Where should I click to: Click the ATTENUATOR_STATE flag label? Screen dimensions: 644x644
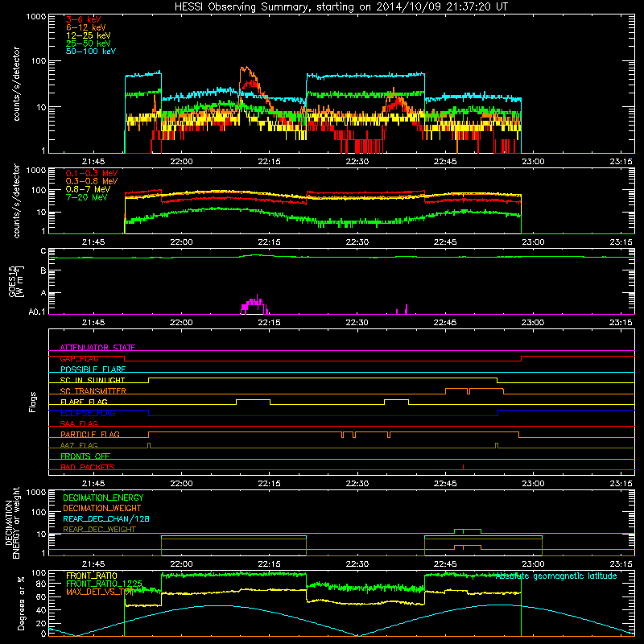click(97, 348)
